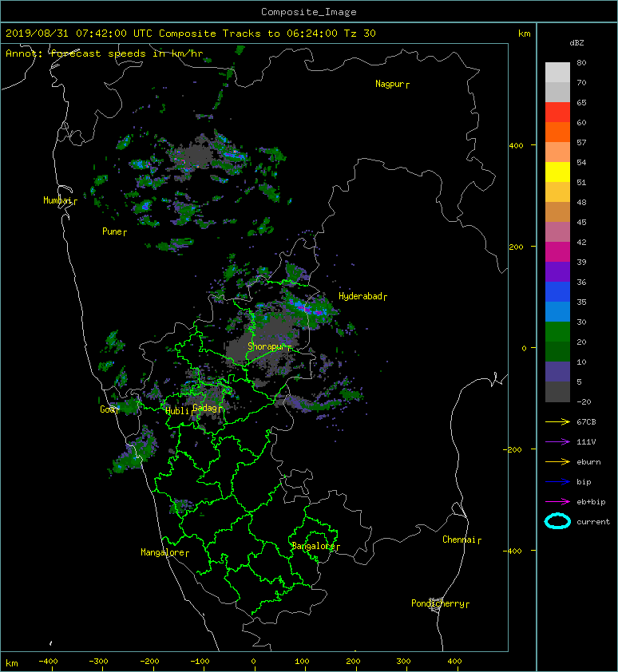
Task: Click the km unit label at top right
Action: click(524, 34)
